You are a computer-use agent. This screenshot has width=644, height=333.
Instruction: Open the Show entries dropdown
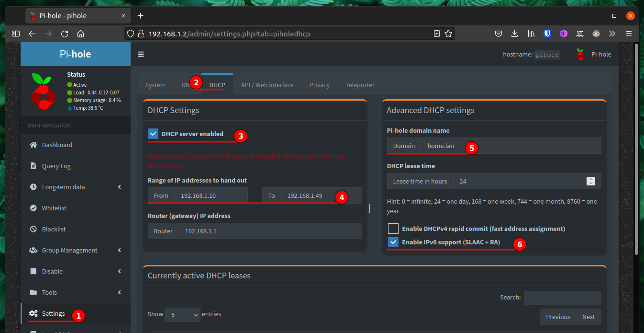point(182,314)
